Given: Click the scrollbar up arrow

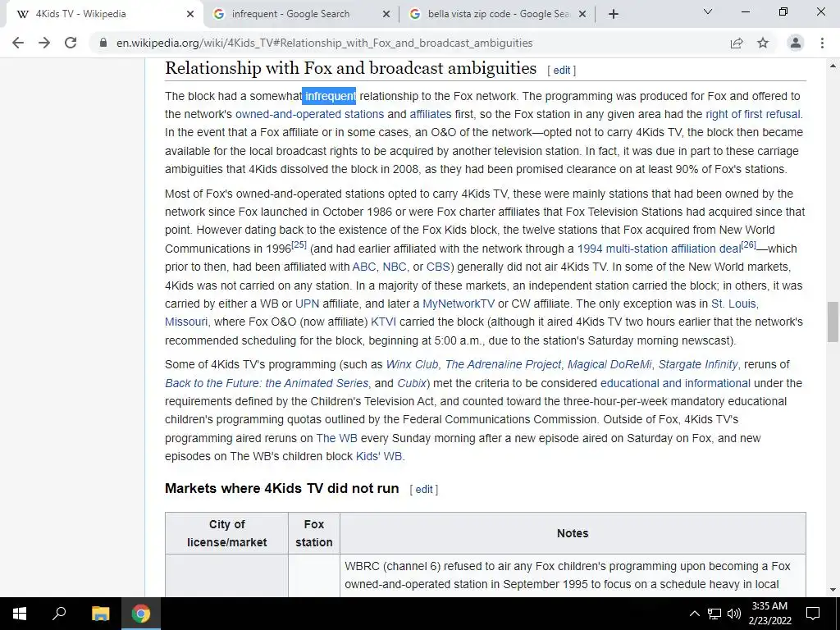Looking at the screenshot, I should (x=833, y=66).
